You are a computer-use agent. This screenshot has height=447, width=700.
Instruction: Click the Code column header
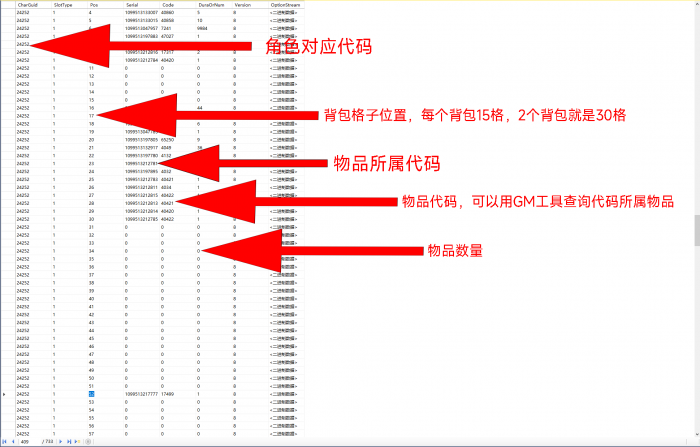click(x=169, y=4)
